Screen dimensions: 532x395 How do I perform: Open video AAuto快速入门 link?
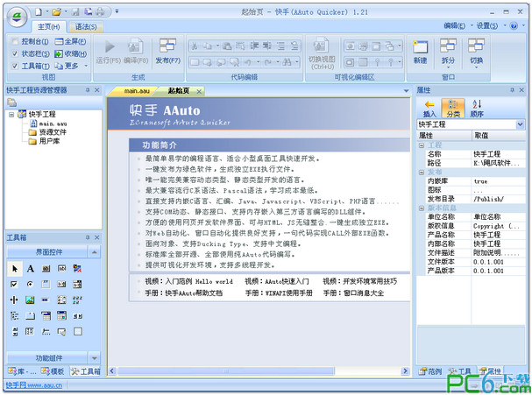(277, 281)
